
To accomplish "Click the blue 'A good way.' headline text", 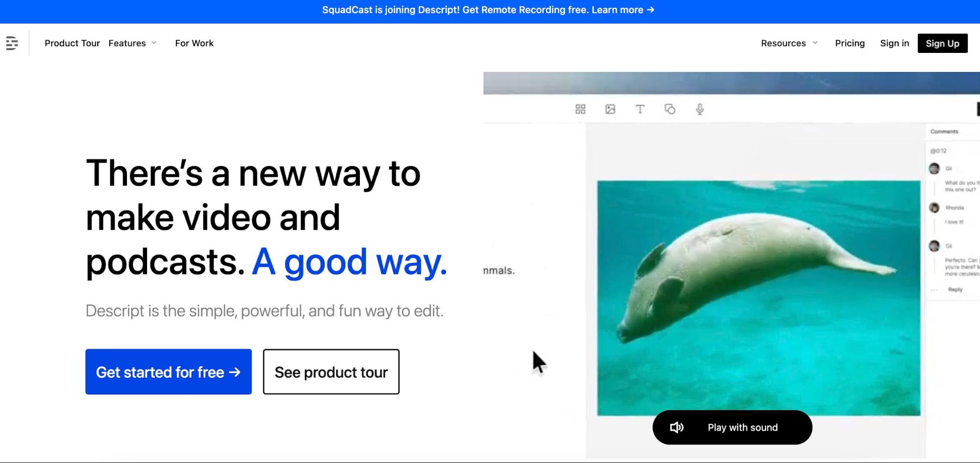I will pyautogui.click(x=350, y=262).
